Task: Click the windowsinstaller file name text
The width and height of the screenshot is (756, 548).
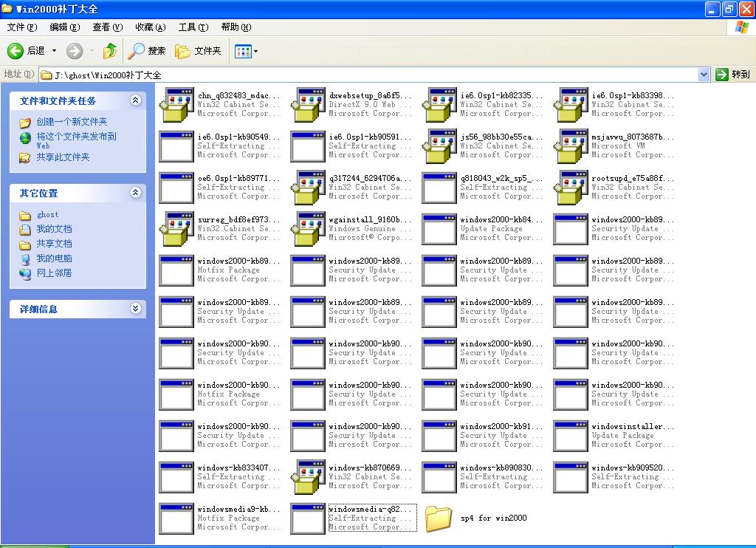Action: pyautogui.click(x=633, y=426)
